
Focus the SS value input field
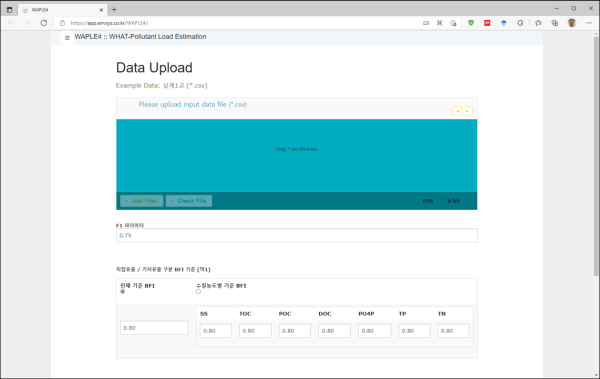[x=216, y=331]
